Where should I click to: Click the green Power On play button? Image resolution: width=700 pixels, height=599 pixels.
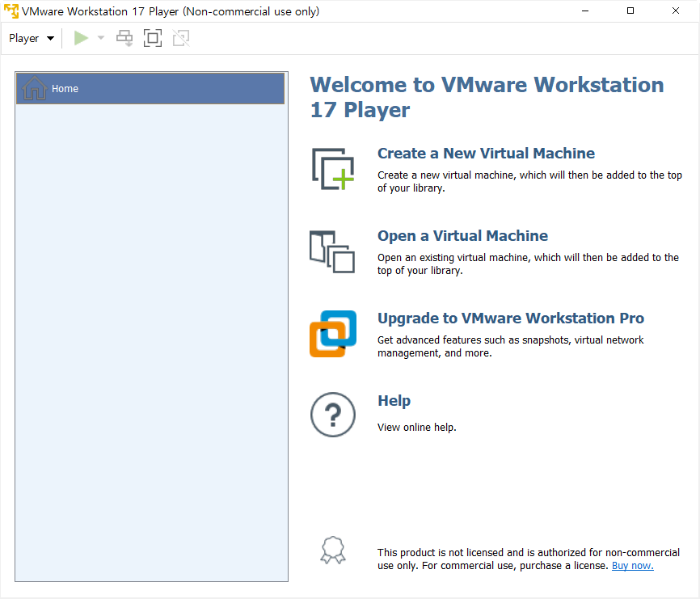(x=81, y=38)
